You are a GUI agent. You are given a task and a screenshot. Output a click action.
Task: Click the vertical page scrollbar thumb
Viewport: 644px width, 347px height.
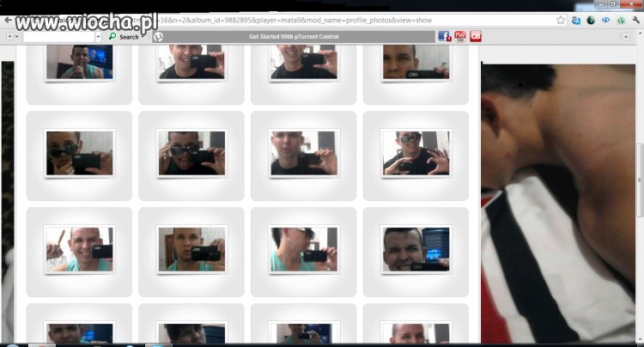point(640,180)
